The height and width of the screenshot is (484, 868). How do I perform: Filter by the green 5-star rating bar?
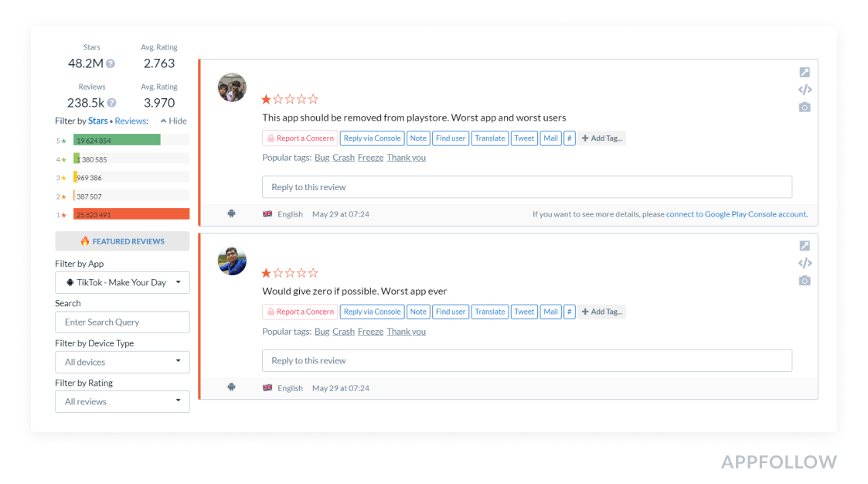pyautogui.click(x=117, y=141)
